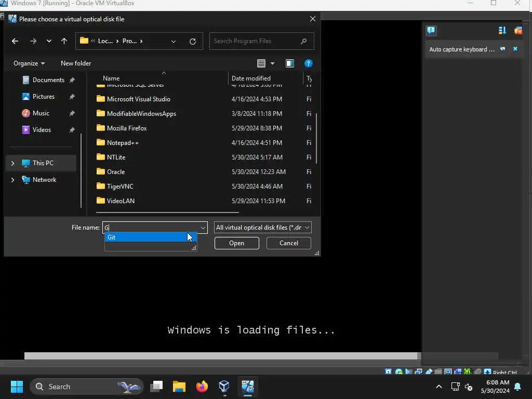Open the view options dropdown arrow

[x=272, y=63]
